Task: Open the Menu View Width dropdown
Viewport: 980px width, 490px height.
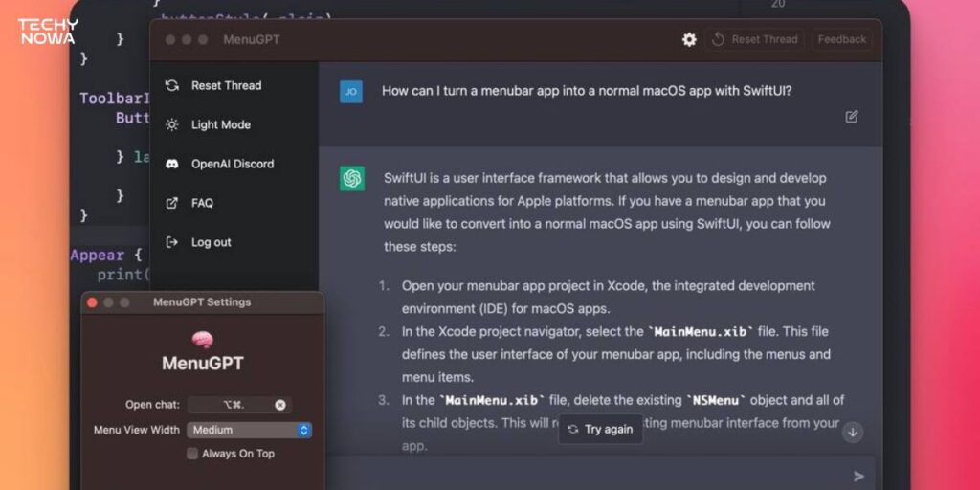Action: [x=250, y=430]
